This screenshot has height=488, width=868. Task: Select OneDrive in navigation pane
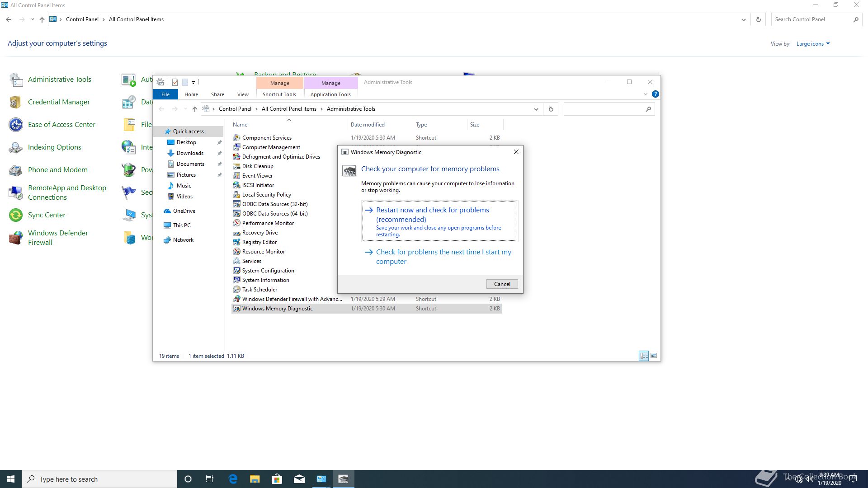pos(184,211)
